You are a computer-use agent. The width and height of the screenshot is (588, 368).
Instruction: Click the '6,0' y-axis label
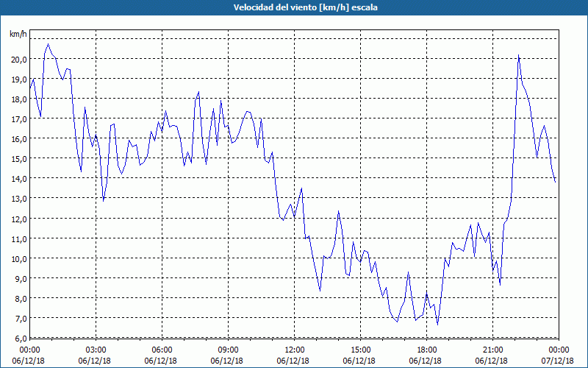pos(21,338)
